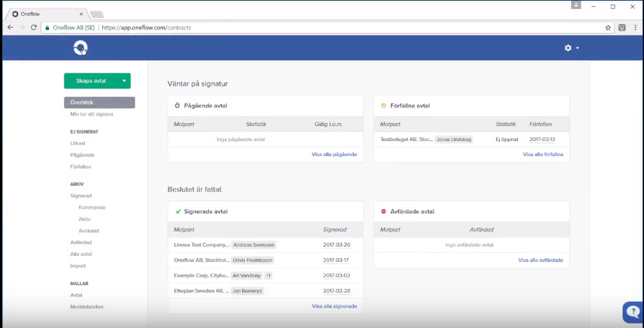The image size is (644, 328).
Task: Expand the caret next to the gear
Action: (x=577, y=48)
